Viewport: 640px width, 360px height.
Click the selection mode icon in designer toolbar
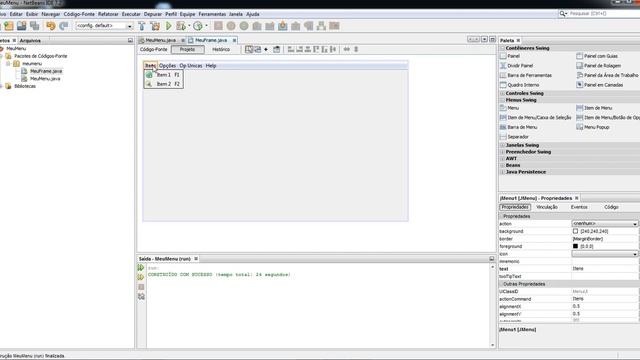[x=249, y=49]
